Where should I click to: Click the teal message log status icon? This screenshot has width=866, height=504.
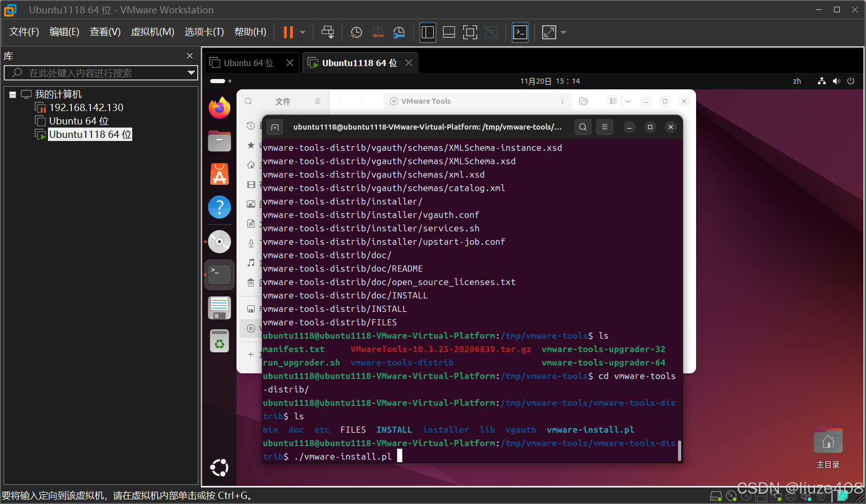(x=842, y=497)
